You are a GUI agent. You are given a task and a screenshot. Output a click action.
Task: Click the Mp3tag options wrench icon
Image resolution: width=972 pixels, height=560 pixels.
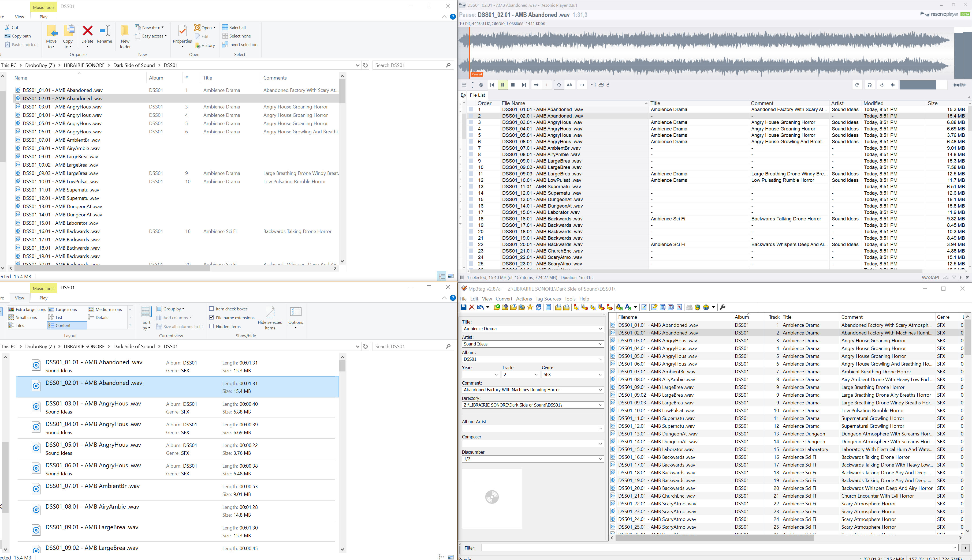[722, 307]
